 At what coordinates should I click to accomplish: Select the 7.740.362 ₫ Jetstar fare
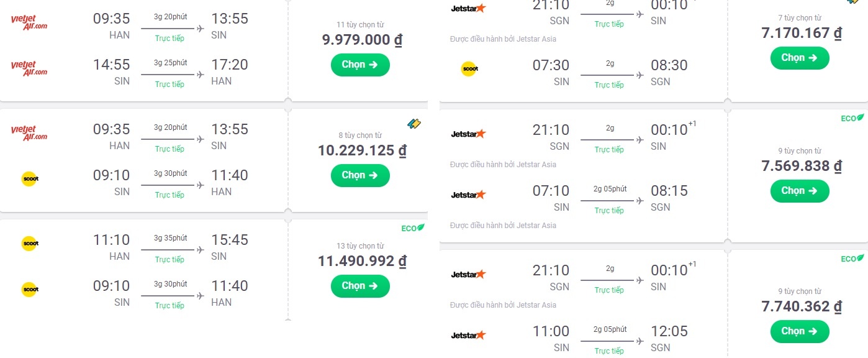point(800,331)
